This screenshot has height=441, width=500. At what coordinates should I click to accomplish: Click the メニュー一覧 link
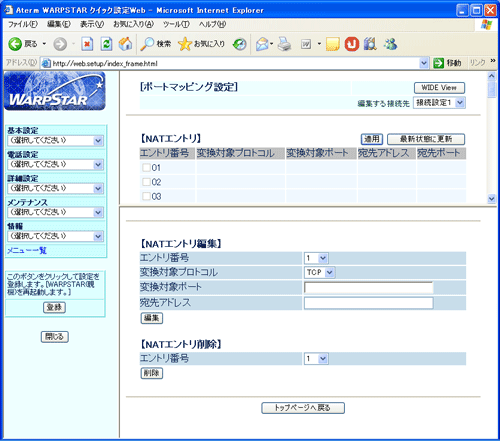coord(27,250)
